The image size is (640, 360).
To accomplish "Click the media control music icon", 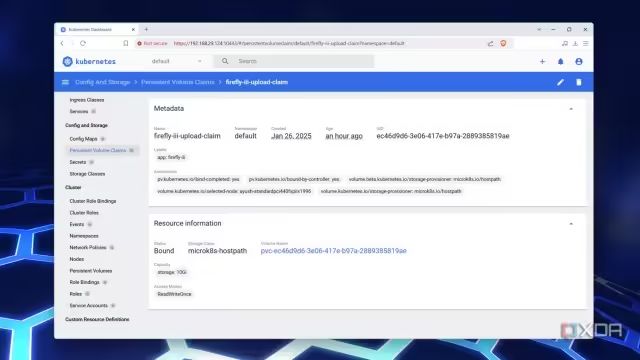I will pyautogui.click(x=564, y=43).
